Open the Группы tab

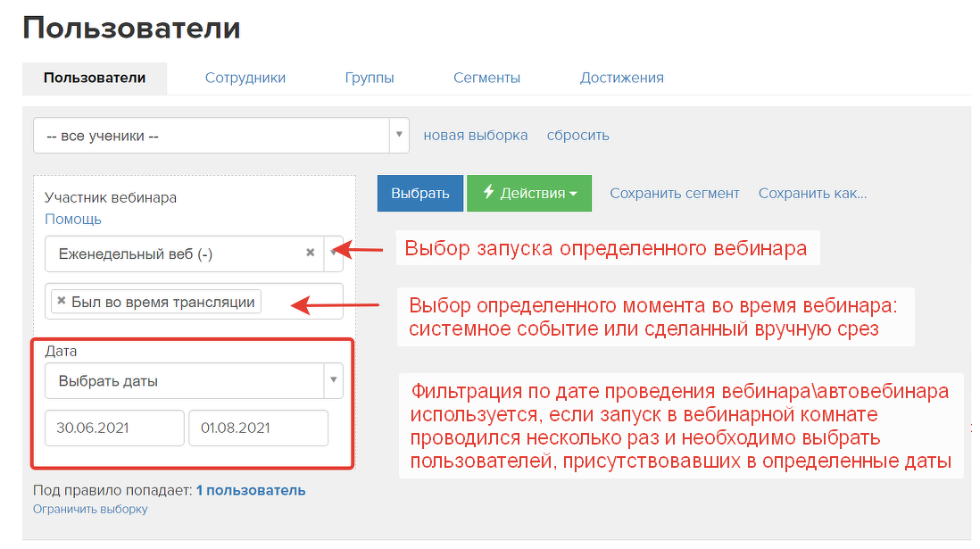pyautogui.click(x=369, y=78)
